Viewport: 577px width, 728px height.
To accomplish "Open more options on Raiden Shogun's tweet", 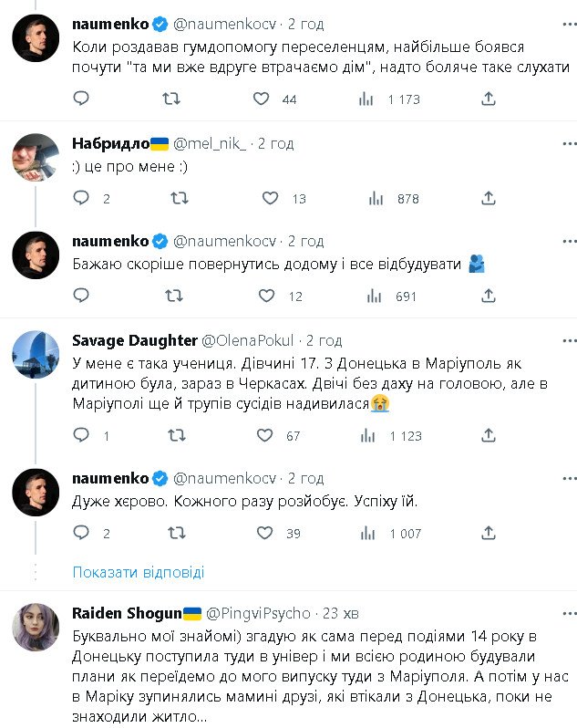I will (x=569, y=613).
